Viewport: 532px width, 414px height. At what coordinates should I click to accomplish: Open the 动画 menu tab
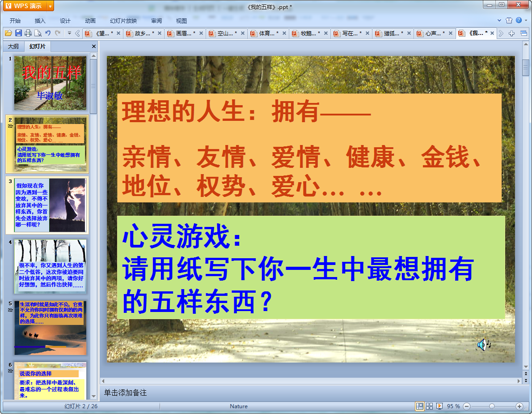click(90, 21)
